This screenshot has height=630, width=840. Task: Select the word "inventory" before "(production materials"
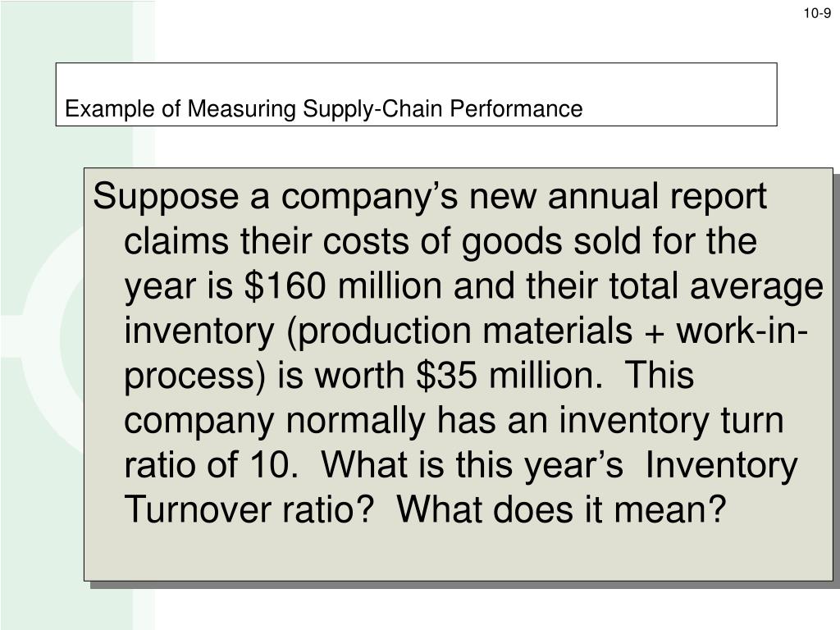click(x=199, y=331)
